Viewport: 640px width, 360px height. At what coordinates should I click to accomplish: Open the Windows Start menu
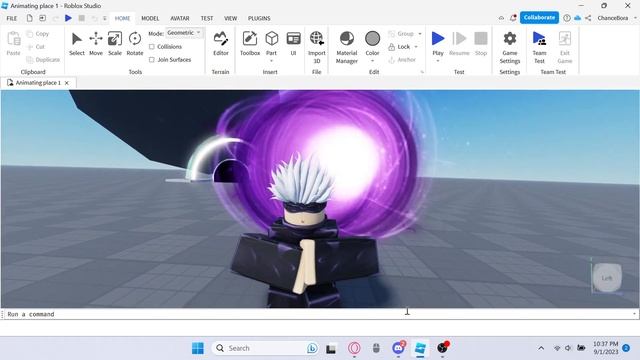[x=198, y=348]
